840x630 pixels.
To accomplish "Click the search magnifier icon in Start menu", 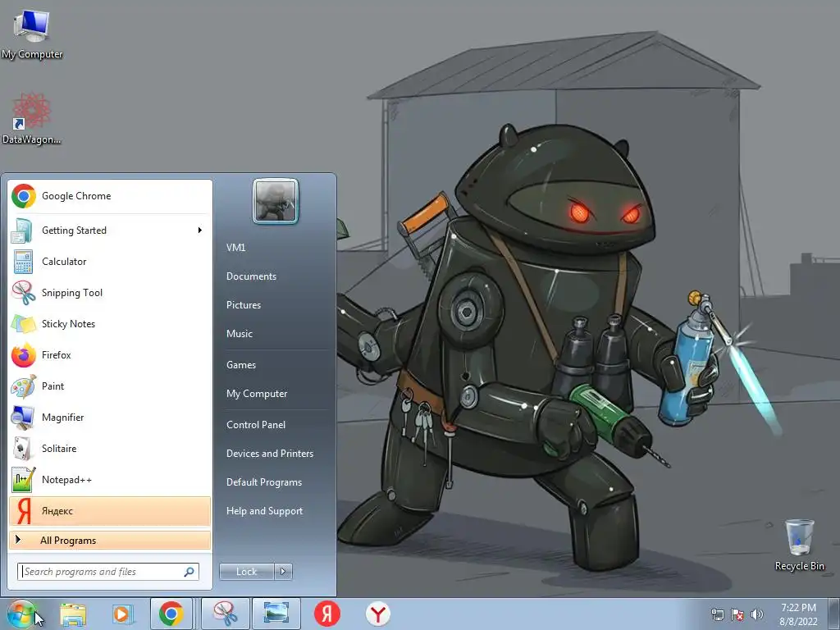I will (x=189, y=572).
